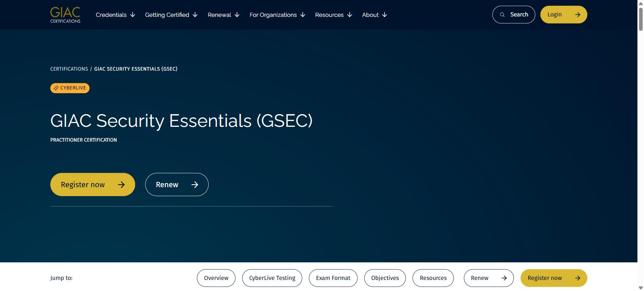Click the vertical scrollbar thumb
644x291 pixels.
click(x=640, y=19)
